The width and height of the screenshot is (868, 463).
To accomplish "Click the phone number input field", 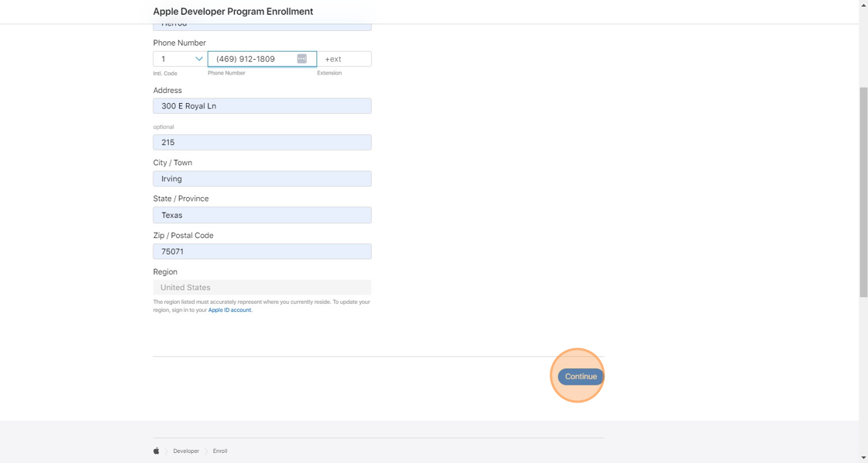I will tap(262, 59).
